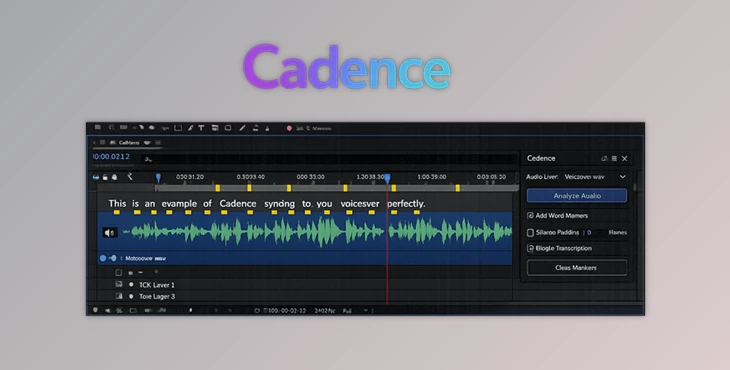Screen dimensions: 730x370
Task: Click the open lock icon left of the time ruler
Action: coord(105,177)
